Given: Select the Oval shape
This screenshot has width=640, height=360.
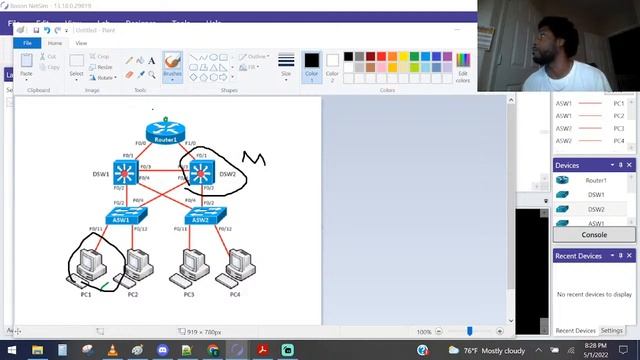Looking at the screenshot, I should pyautogui.click(x=213, y=57).
